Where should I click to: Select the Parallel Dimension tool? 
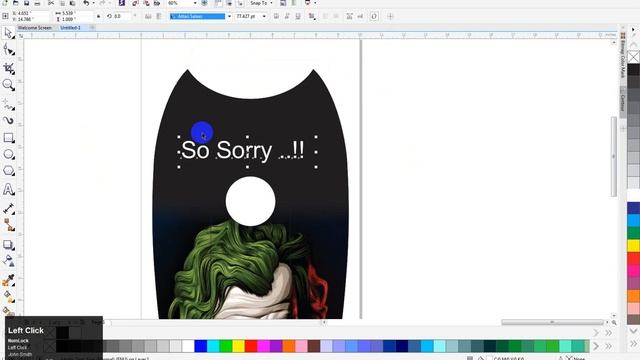tap(8, 209)
